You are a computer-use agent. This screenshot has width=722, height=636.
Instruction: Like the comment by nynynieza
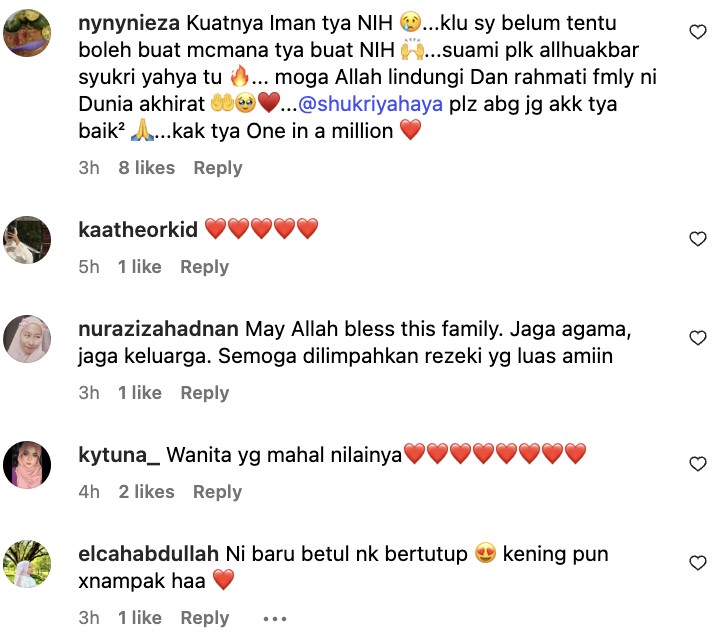tap(698, 34)
